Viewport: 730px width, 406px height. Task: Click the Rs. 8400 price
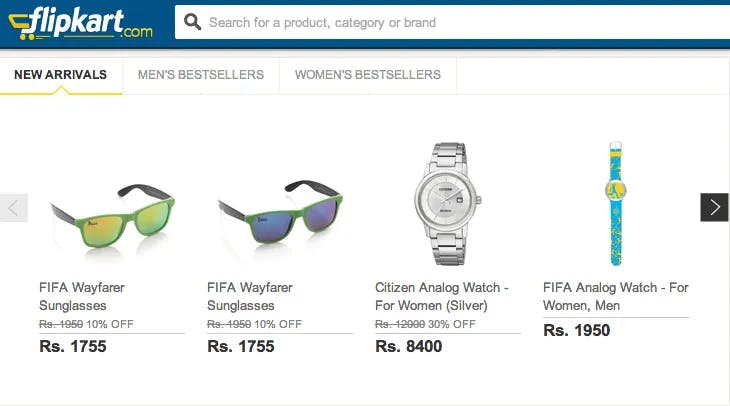[x=409, y=346]
